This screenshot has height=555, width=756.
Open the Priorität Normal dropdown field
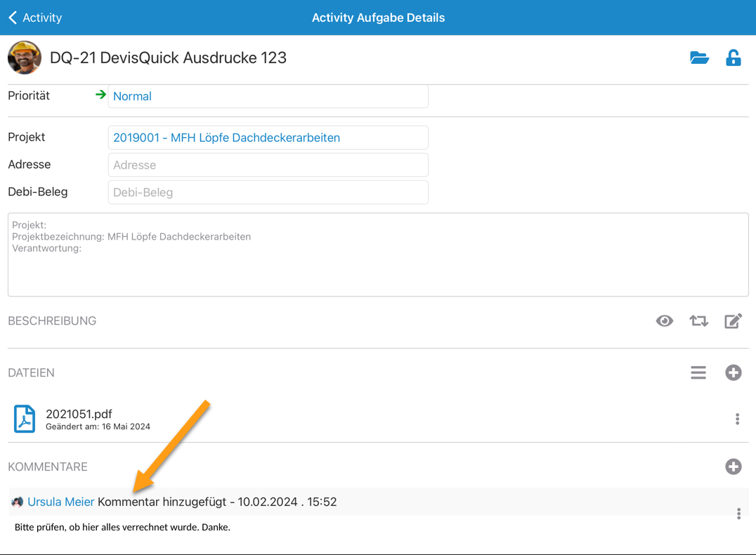pyautogui.click(x=268, y=96)
